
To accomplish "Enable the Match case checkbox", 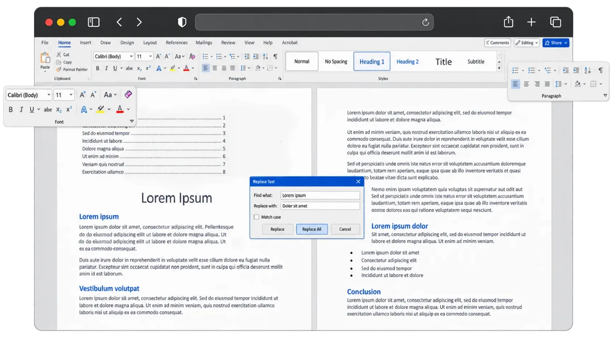I will pyautogui.click(x=257, y=217).
